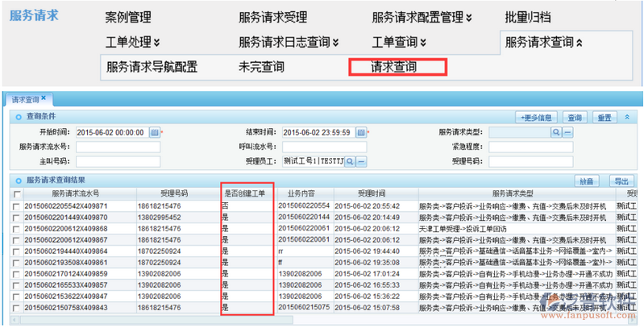The image size is (644, 328).
Task: Check the row 20150602205542X409871
Action: tap(16, 206)
